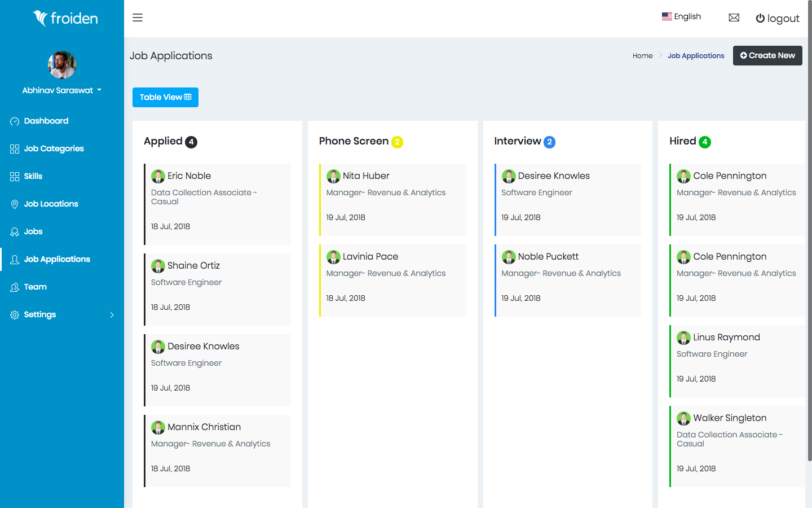Screen dimensions: 812x508
Task: Click Eric Noble's avatar icon
Action: [158, 176]
